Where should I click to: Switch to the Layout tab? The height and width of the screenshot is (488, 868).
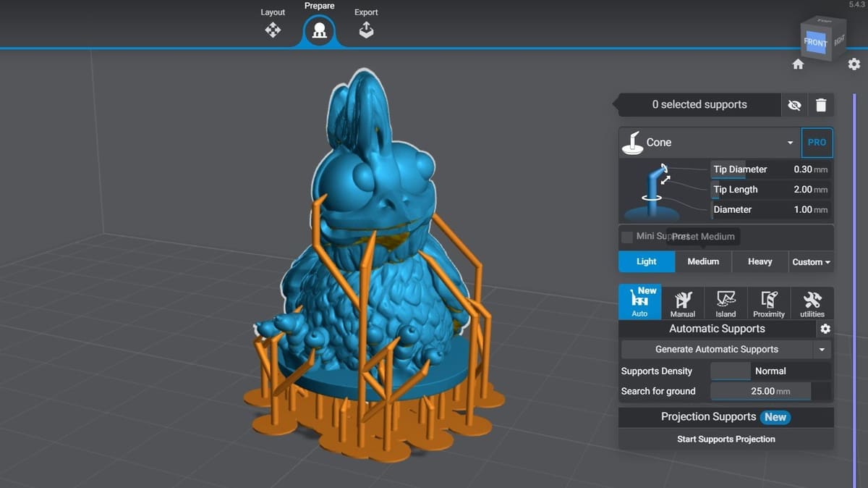(x=273, y=23)
